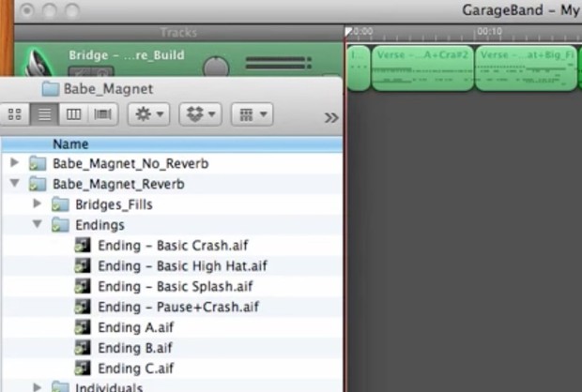Select the Babe_Magnet_No_Reverb folder icon
The width and height of the screenshot is (582, 392).
(38, 163)
